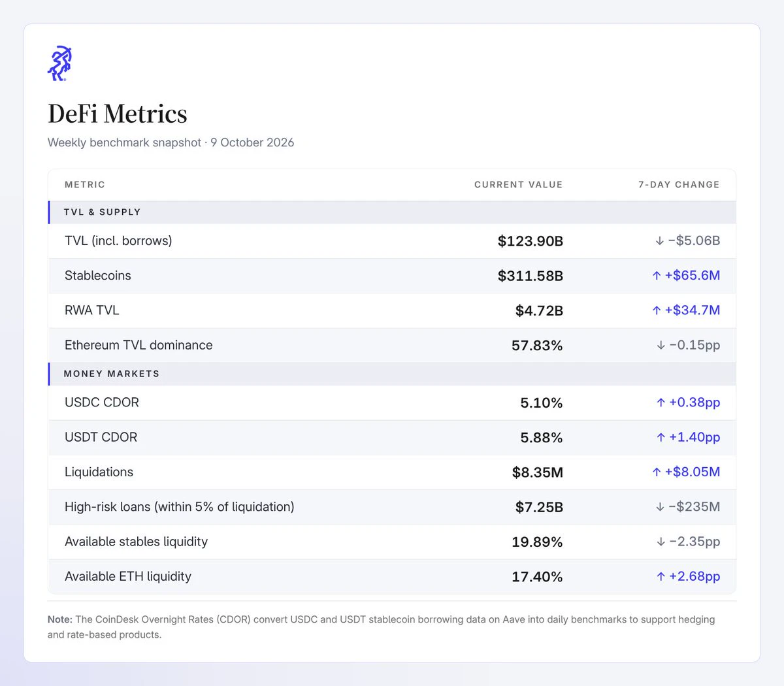Click the up arrow beside +$34.7M
Image resolution: width=784 pixels, height=686 pixels.
pos(657,310)
